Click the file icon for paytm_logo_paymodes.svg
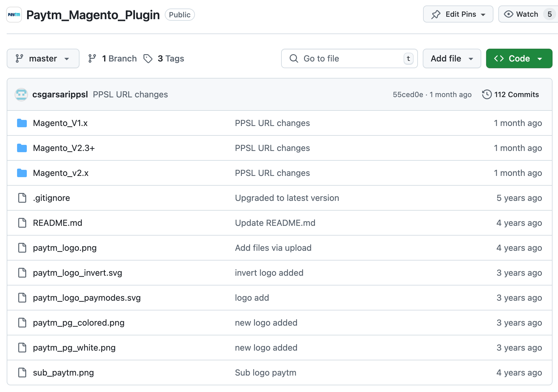558x392 pixels. point(22,298)
